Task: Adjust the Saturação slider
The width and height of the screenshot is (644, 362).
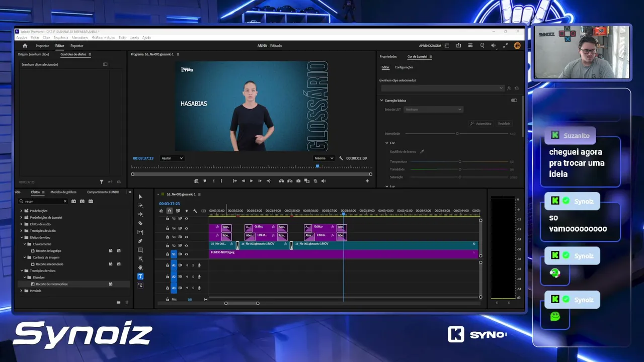Action: click(x=460, y=177)
